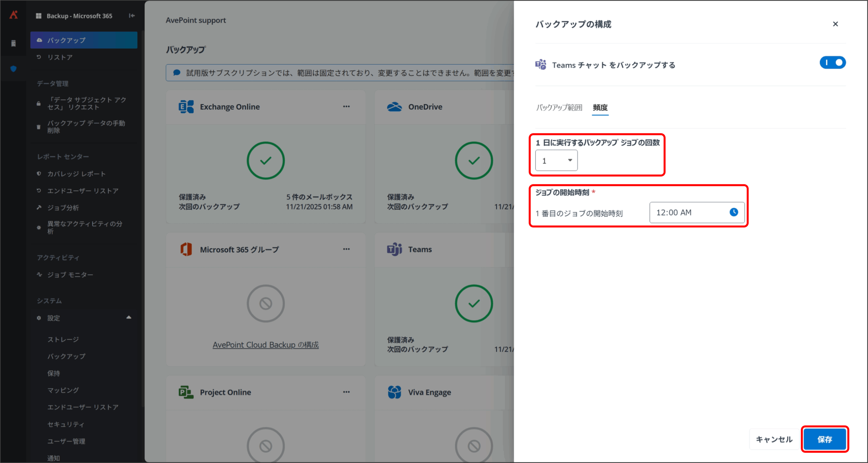
Task: Close the バックアップの構成 panel
Action: [x=835, y=24]
